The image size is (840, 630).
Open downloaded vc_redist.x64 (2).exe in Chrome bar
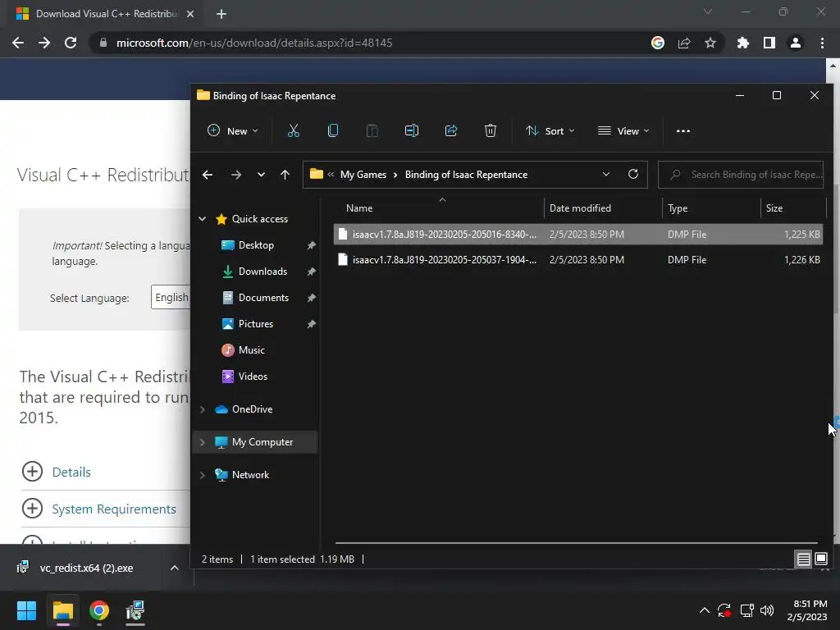tap(85, 568)
